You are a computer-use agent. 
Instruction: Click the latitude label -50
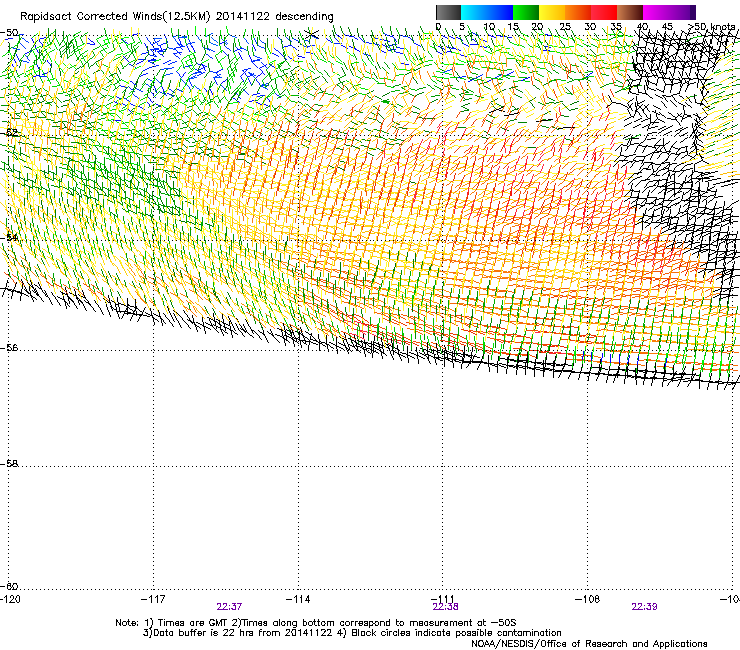click(10, 33)
